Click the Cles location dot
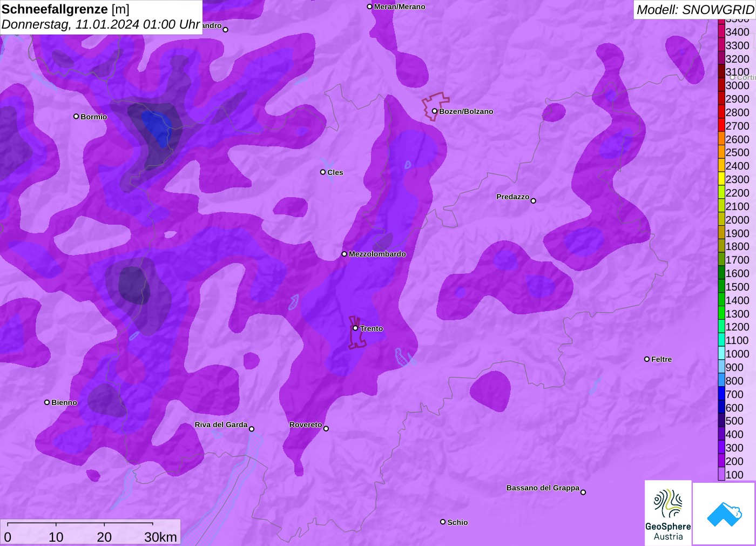Image resolution: width=756 pixels, height=546 pixels. coord(323,172)
